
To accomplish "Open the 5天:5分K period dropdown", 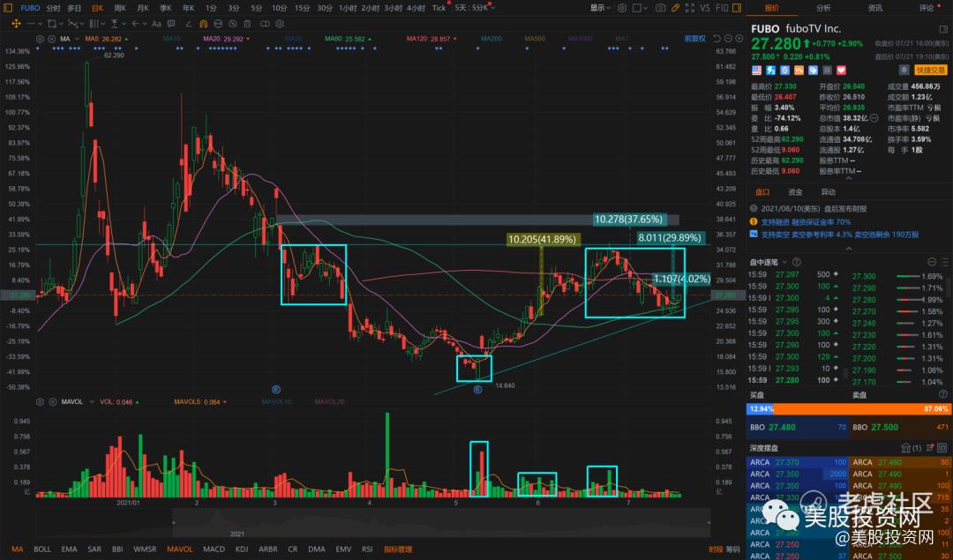I will 475,8.
